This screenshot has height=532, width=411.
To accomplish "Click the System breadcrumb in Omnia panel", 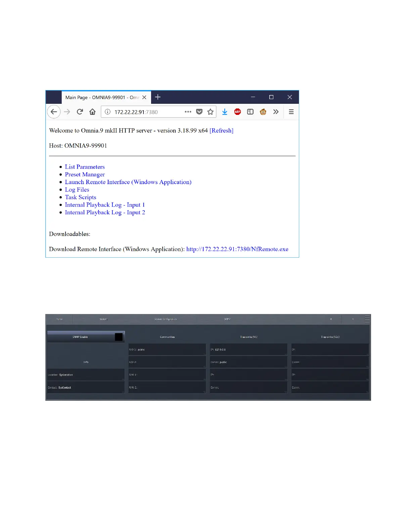I will click(x=103, y=319).
